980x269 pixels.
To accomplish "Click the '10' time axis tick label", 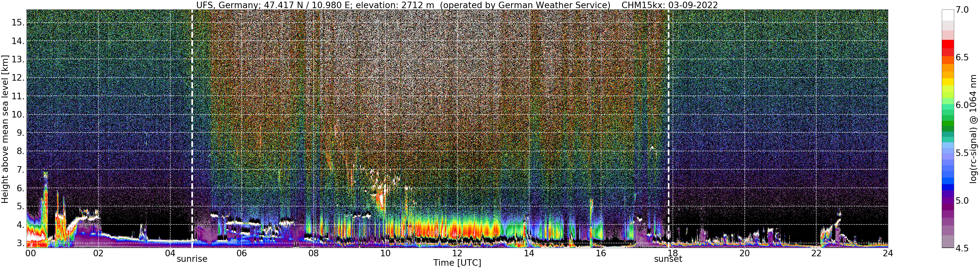I will (385, 253).
